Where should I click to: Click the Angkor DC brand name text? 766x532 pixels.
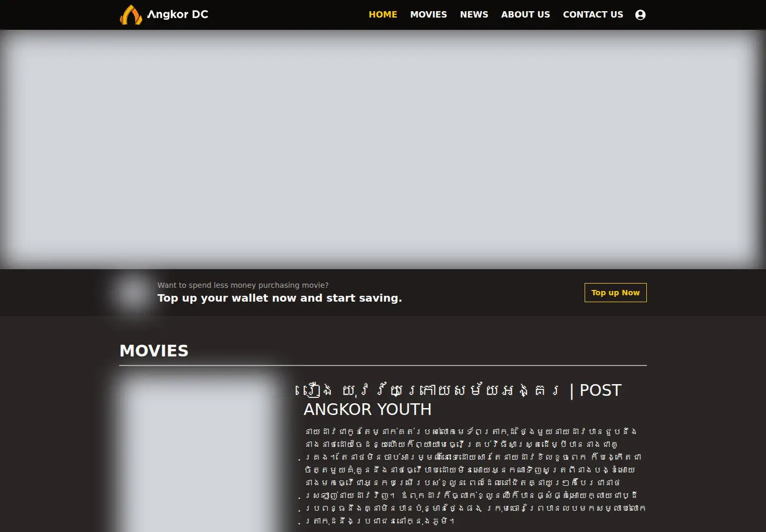[x=178, y=14]
